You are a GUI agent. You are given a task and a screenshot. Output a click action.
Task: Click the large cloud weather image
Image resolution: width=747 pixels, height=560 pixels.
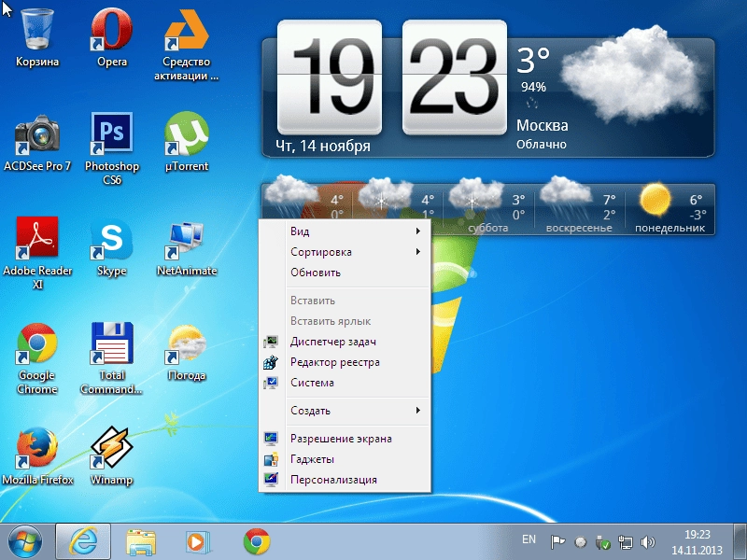pyautogui.click(x=634, y=74)
